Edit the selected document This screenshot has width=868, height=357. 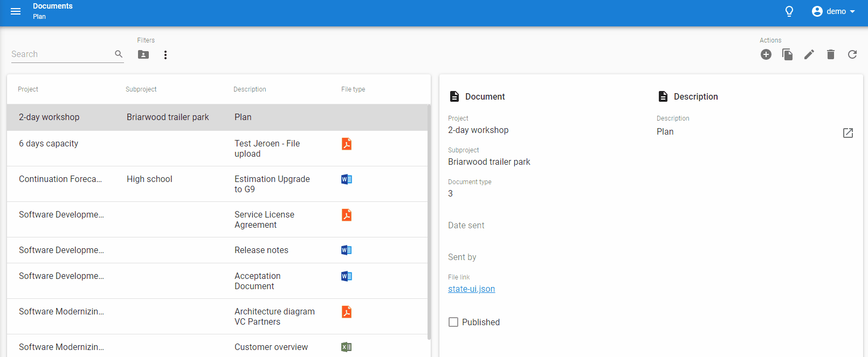(809, 54)
